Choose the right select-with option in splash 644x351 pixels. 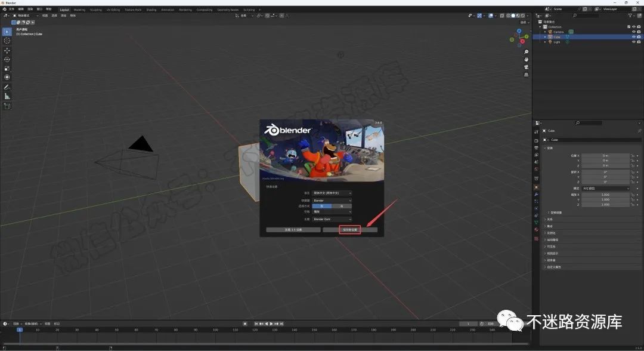[x=342, y=206]
